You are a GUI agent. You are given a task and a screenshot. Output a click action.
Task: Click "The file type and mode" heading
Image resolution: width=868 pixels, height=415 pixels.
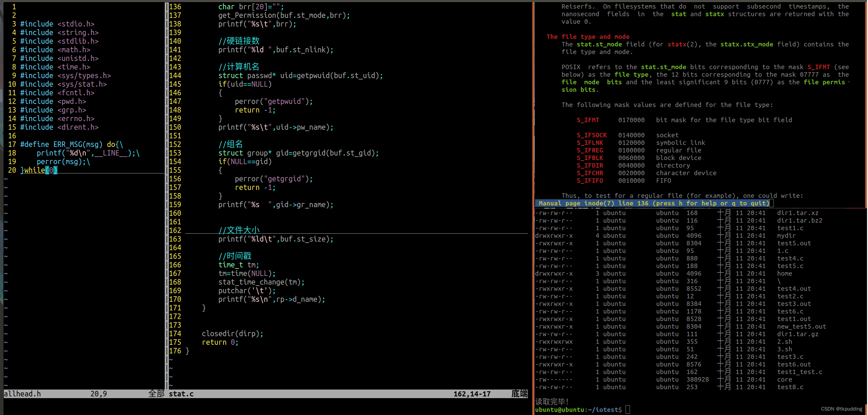pos(588,36)
